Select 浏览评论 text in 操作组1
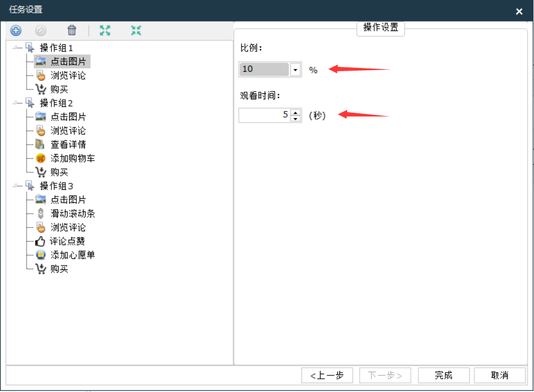The width and height of the screenshot is (534, 392). click(x=68, y=75)
